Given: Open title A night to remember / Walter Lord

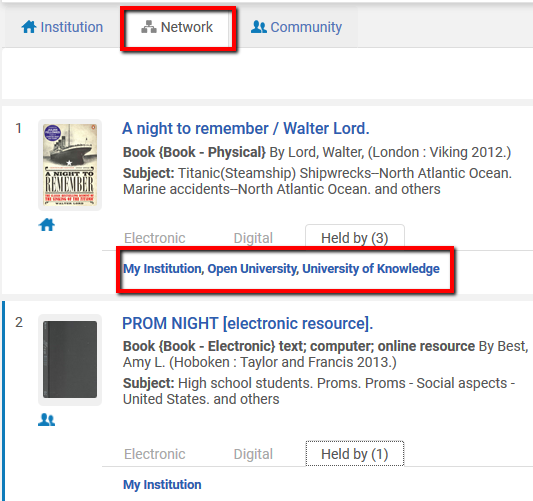Looking at the screenshot, I should (x=246, y=129).
